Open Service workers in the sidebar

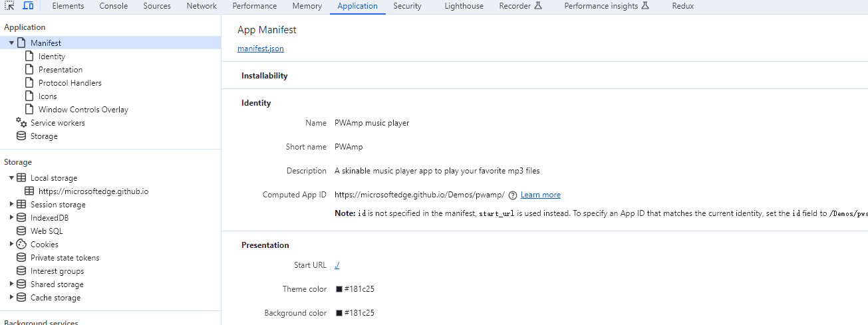(x=58, y=123)
